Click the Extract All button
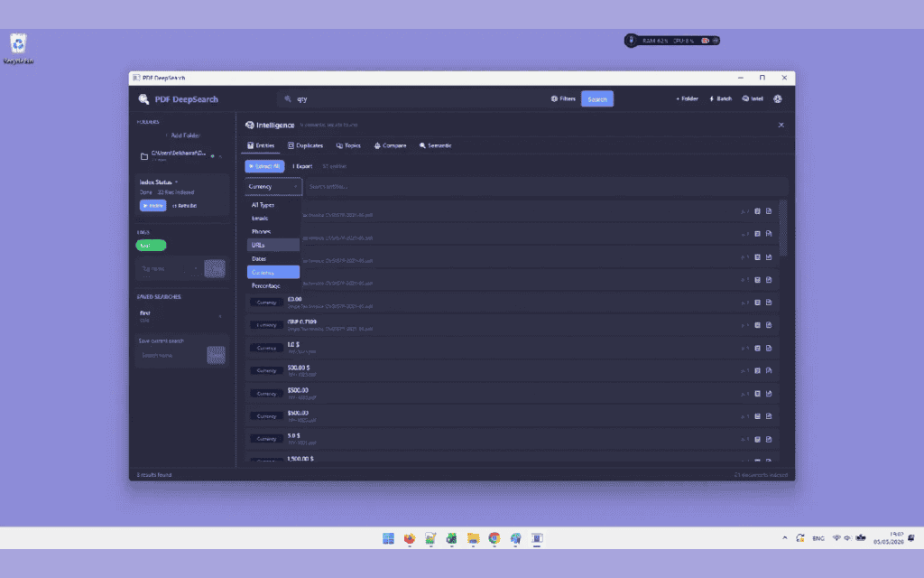Viewport: 924px width, 578px height. tap(264, 166)
